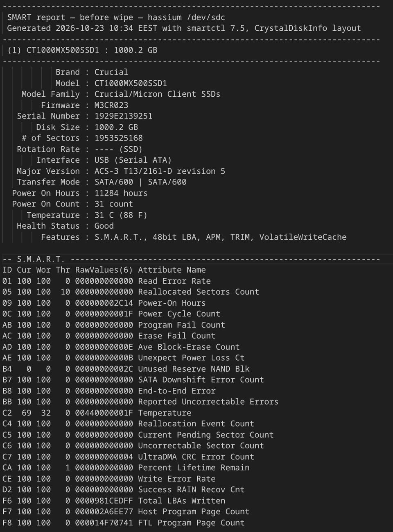Image resolution: width=393 pixels, height=532 pixels.
Task: Select the FTL Program Page Count row
Action: point(123,523)
